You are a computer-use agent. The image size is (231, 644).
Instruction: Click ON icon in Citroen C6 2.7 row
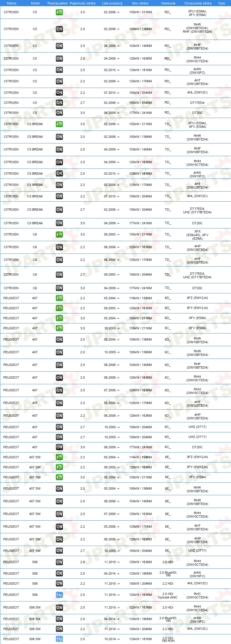coord(59,275)
